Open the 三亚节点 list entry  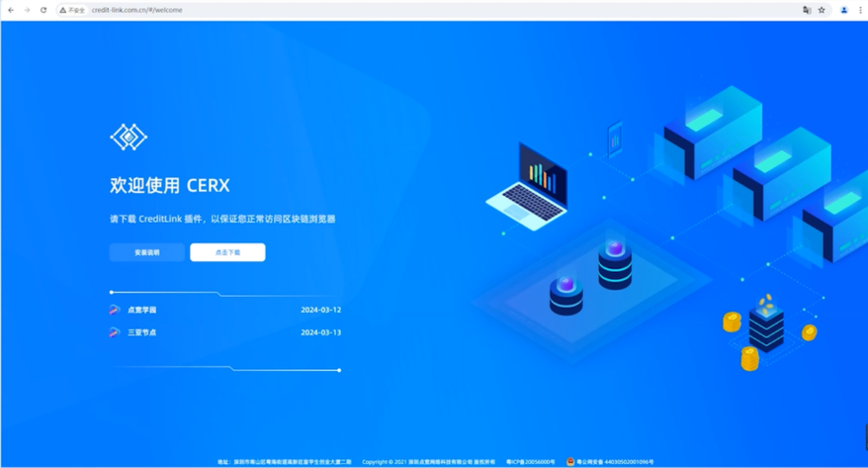pos(142,332)
